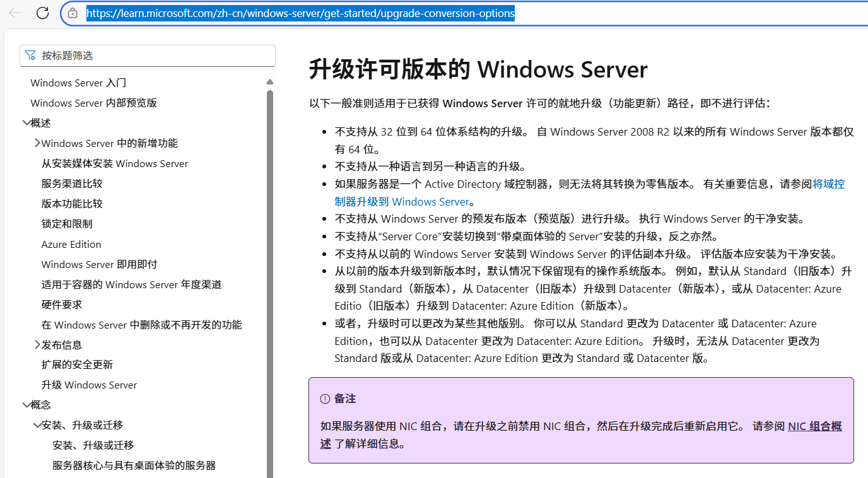Click the browser back arrow

[15, 13]
